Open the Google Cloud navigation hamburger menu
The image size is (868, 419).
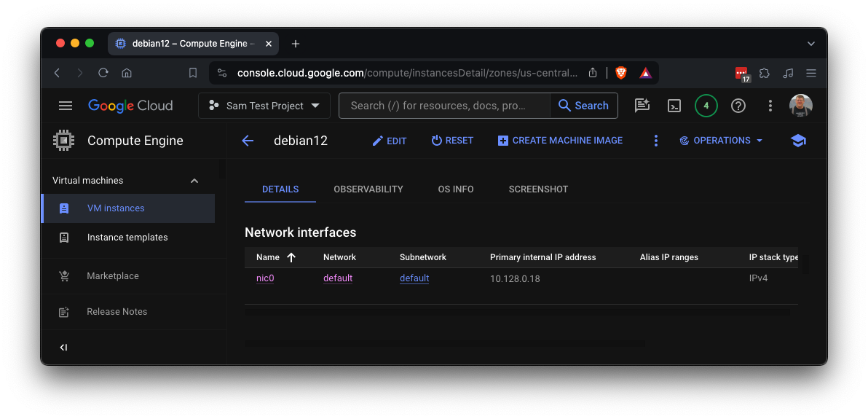tap(66, 106)
